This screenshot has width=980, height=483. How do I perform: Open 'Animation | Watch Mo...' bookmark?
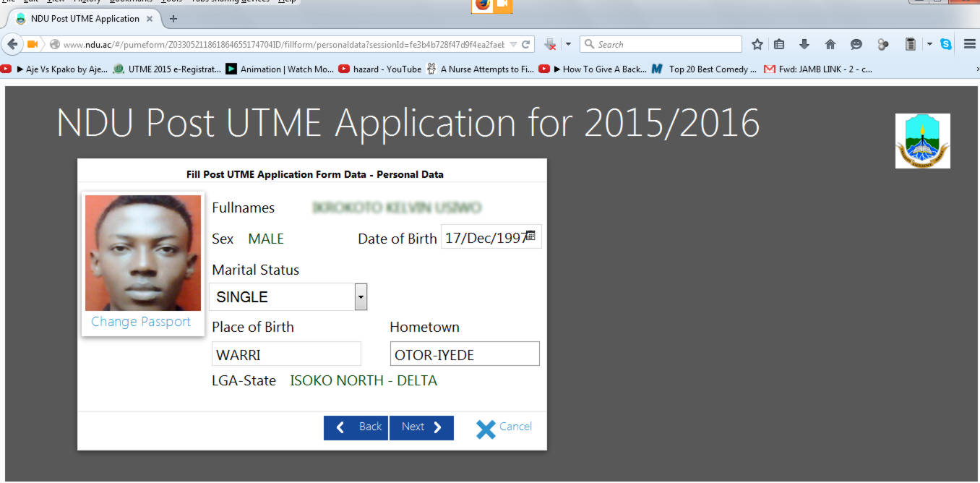(x=280, y=69)
